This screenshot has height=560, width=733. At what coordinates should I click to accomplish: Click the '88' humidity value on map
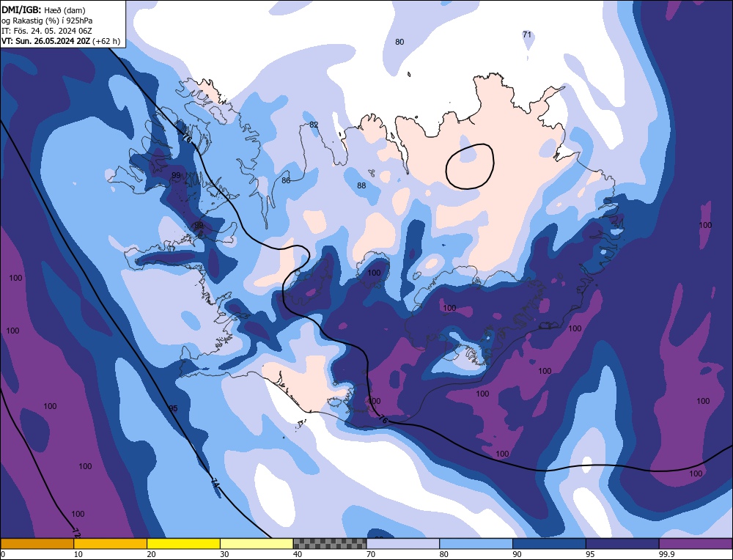click(361, 185)
